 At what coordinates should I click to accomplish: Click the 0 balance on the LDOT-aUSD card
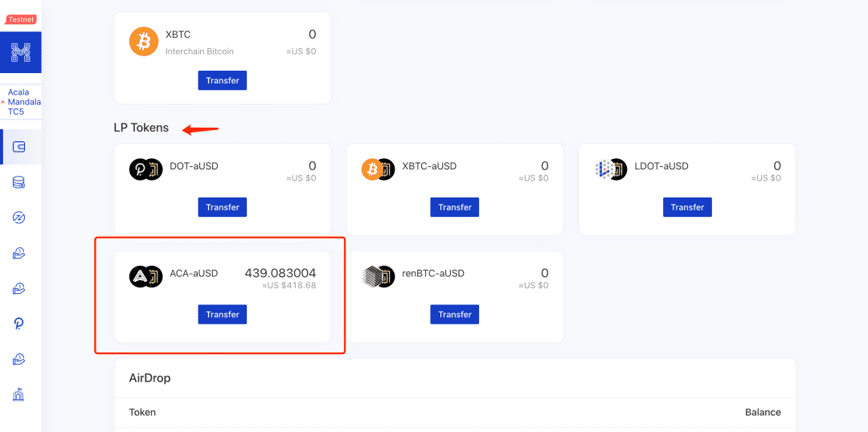click(777, 165)
